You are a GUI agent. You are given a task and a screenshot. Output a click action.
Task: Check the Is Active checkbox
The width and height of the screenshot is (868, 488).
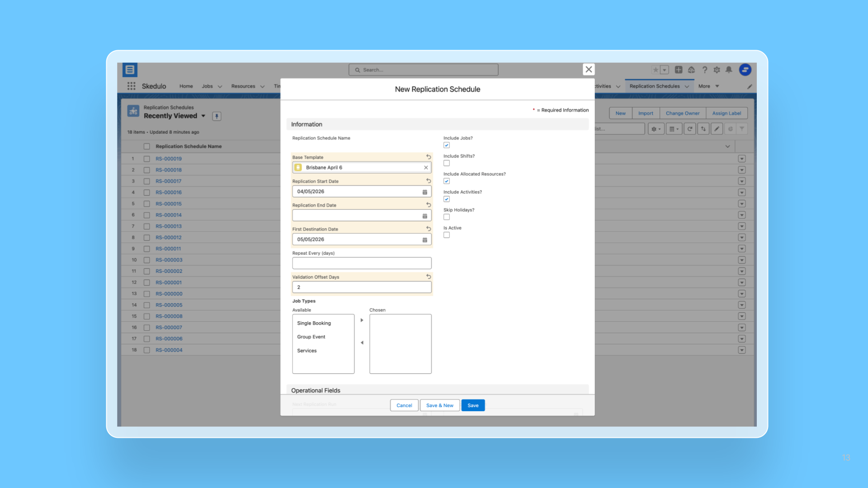(446, 235)
